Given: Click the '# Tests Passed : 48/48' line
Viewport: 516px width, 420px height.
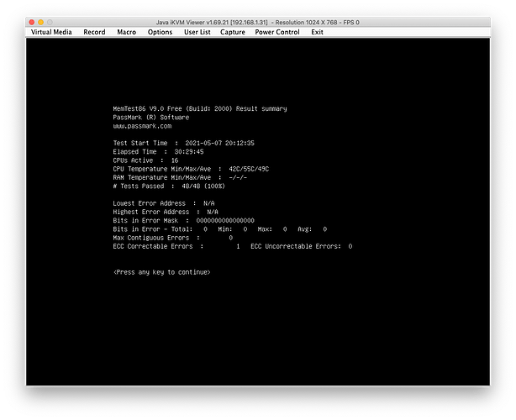Looking at the screenshot, I should (169, 186).
